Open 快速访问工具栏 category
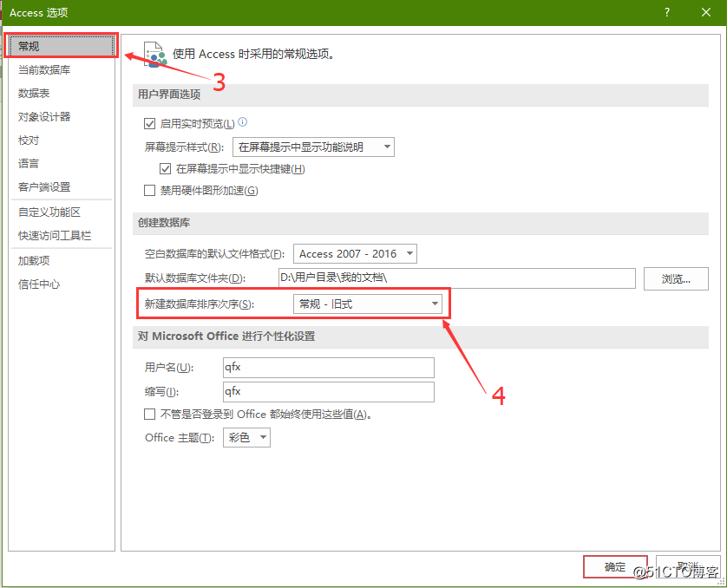727x588 pixels. coord(62,235)
